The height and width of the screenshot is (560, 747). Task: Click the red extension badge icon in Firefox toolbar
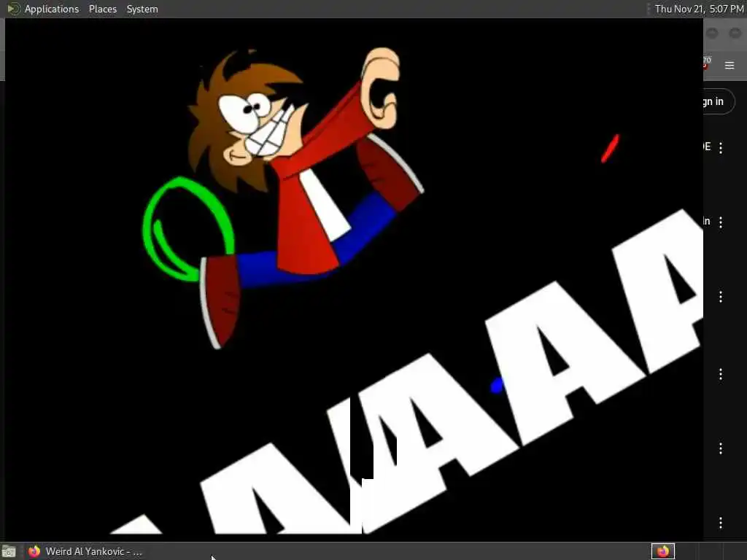pos(706,63)
